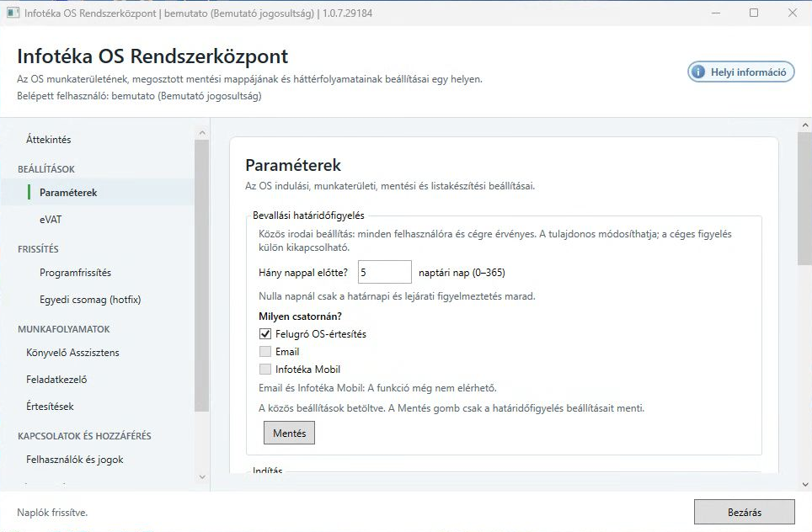The height and width of the screenshot is (532, 812).
Task: Click the Hány nappal előtte input field
Action: (385, 272)
